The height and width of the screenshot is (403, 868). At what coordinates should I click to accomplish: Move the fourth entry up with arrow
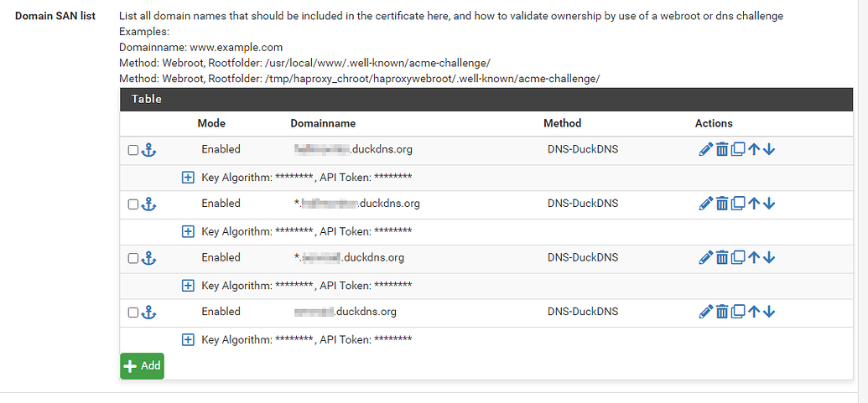(x=753, y=313)
